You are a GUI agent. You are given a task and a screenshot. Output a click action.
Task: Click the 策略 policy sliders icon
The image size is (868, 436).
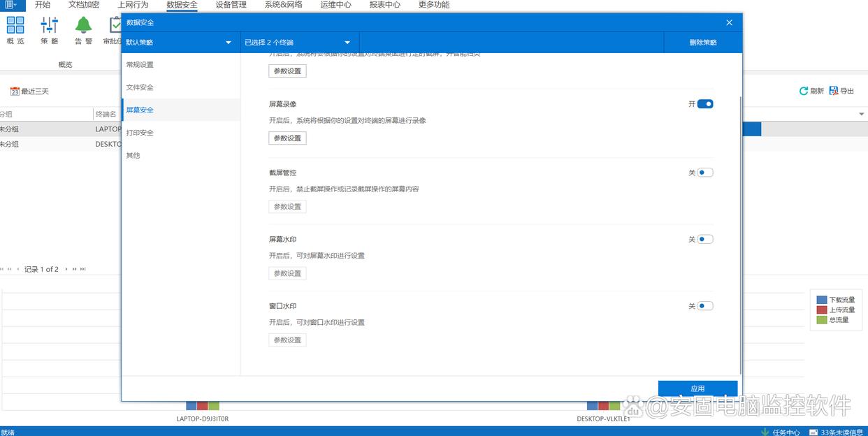50,26
